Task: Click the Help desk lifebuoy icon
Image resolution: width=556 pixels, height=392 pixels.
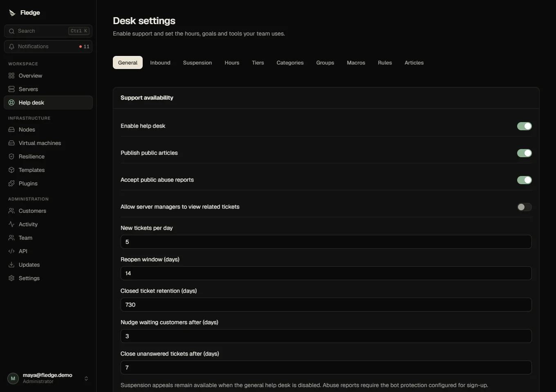Action: tap(11, 102)
